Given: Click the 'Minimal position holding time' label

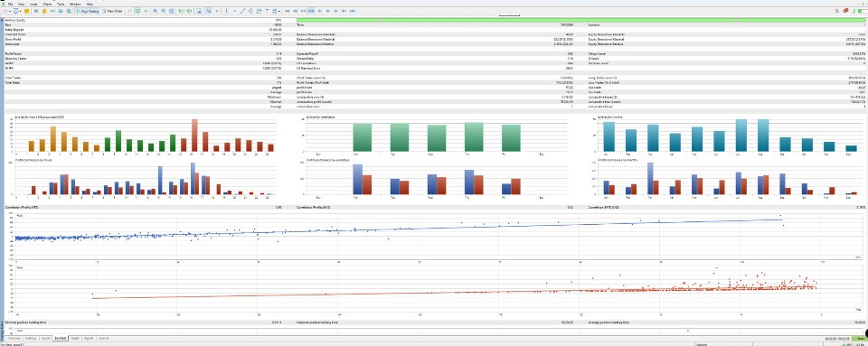Looking at the screenshot, I should 26,322.
